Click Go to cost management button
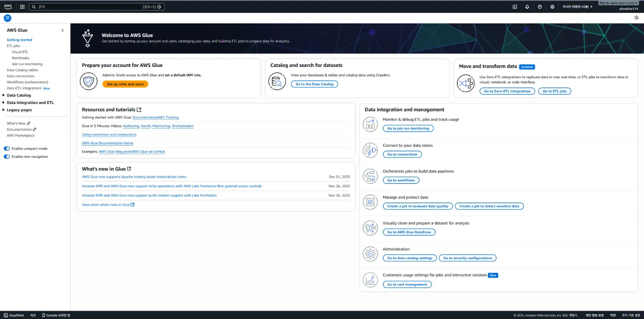This screenshot has height=319, width=644. (x=407, y=285)
